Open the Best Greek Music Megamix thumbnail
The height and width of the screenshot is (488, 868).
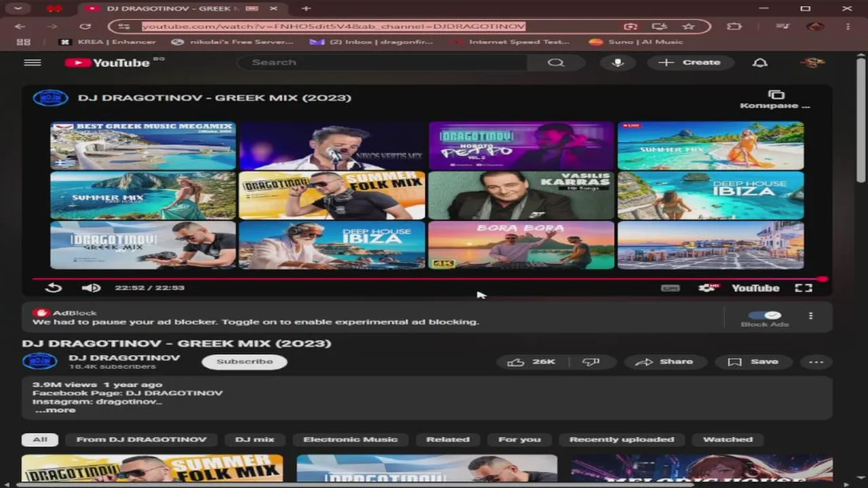[x=143, y=146]
